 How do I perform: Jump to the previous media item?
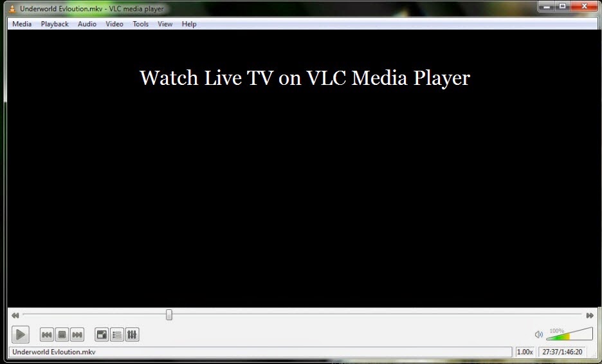(46, 335)
